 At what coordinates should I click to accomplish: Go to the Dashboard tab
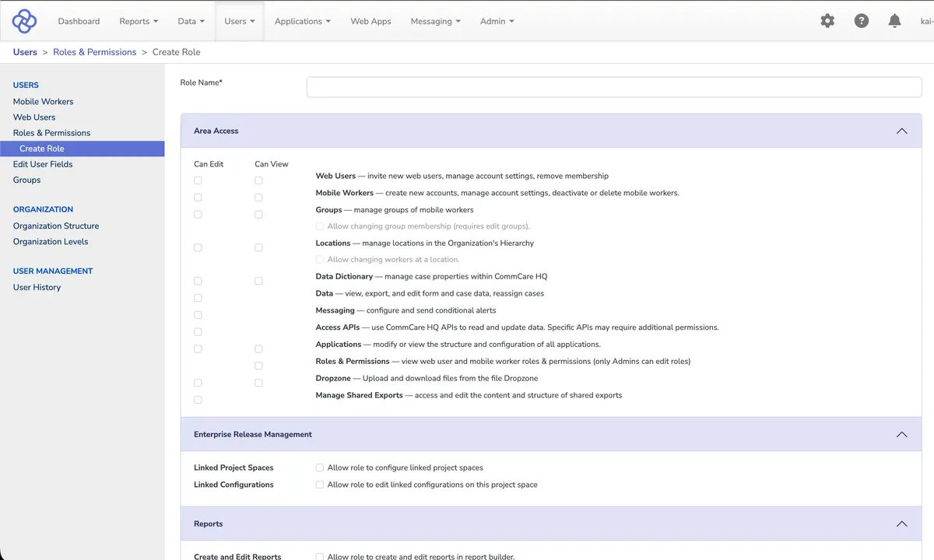coord(79,21)
